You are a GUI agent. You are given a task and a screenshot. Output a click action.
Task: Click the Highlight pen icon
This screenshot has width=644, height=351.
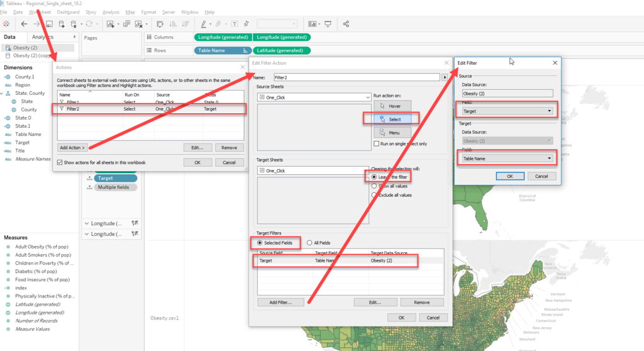click(x=203, y=24)
